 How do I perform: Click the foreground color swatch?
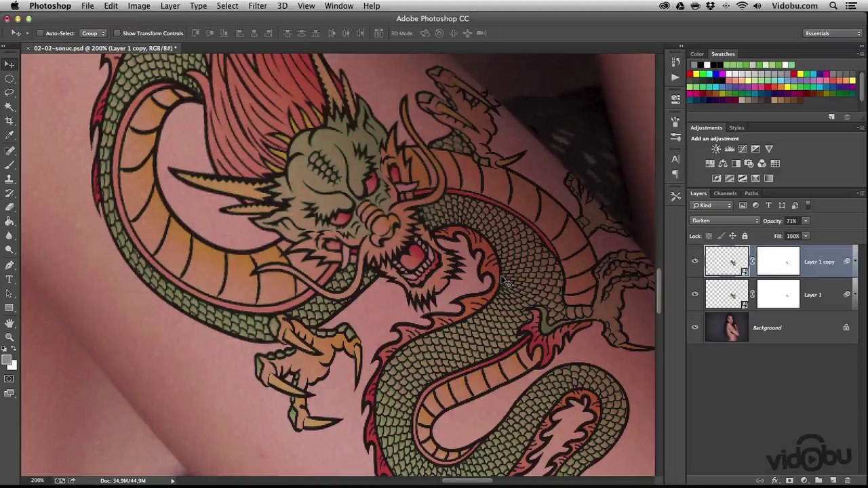[x=6, y=360]
